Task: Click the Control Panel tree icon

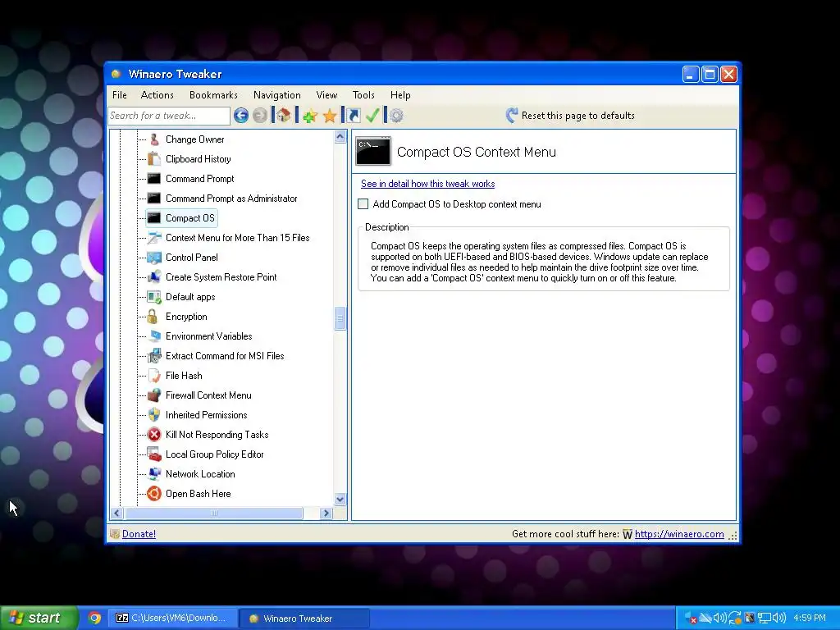Action: [154, 258]
